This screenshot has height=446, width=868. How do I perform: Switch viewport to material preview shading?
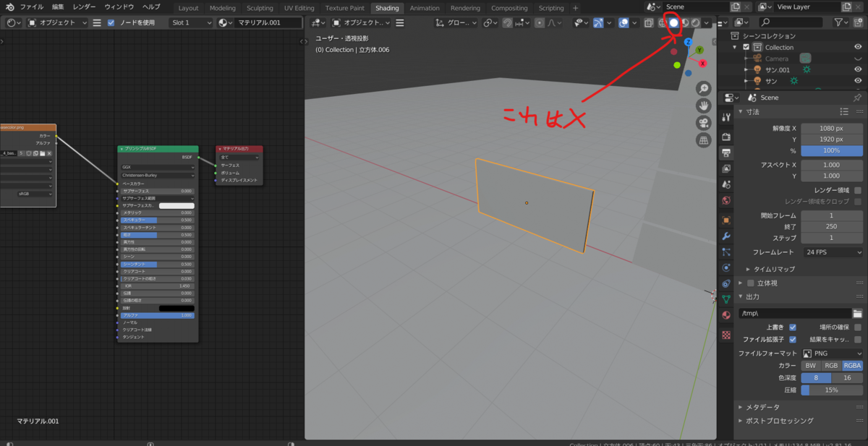[x=685, y=22]
